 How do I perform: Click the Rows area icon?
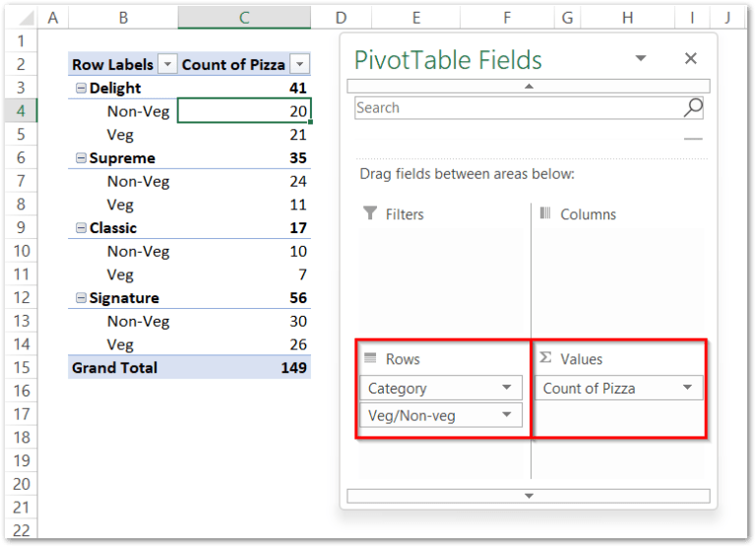[x=370, y=357]
